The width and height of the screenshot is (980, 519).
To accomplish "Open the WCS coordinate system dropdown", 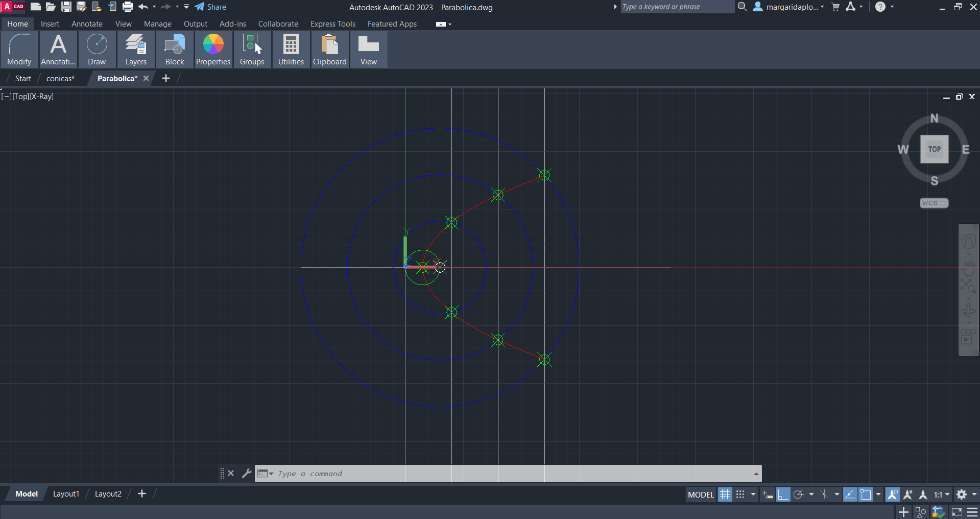I will (934, 203).
